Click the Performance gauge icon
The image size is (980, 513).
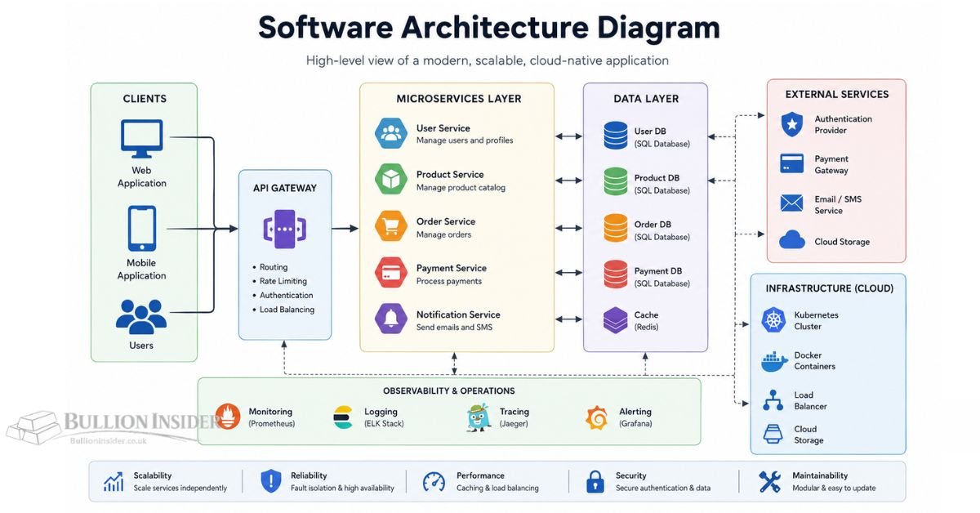click(x=434, y=481)
